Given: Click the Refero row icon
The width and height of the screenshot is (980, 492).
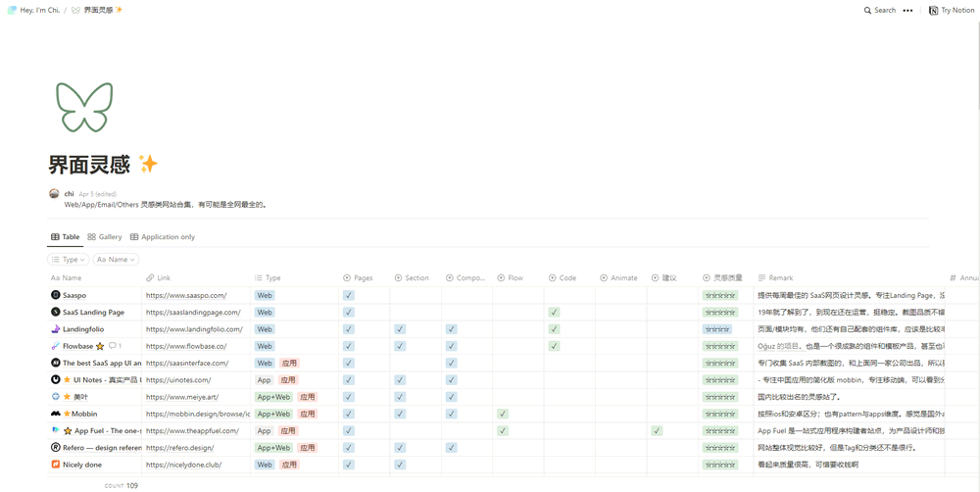Looking at the screenshot, I should (56, 448).
